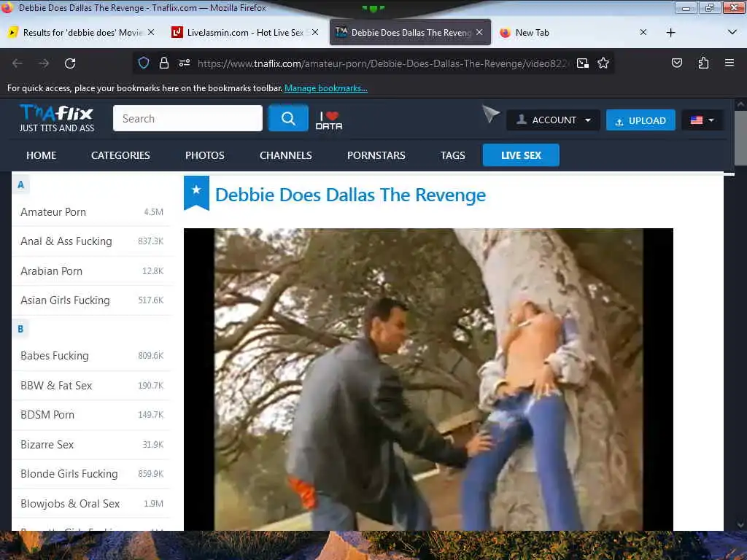Open the site permissions icon in the address bar
Viewport: 747px width, 560px height.
[x=185, y=63]
